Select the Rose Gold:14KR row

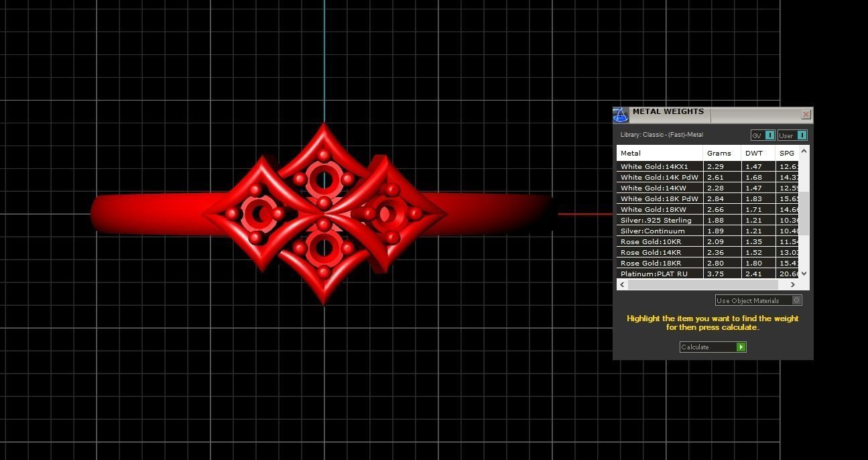point(708,252)
